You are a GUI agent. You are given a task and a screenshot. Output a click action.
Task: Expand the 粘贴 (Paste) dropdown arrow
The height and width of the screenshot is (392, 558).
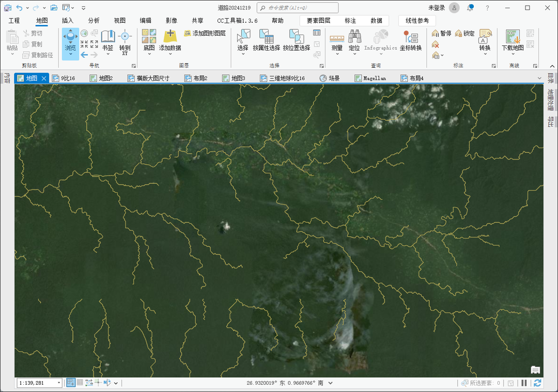click(x=12, y=54)
